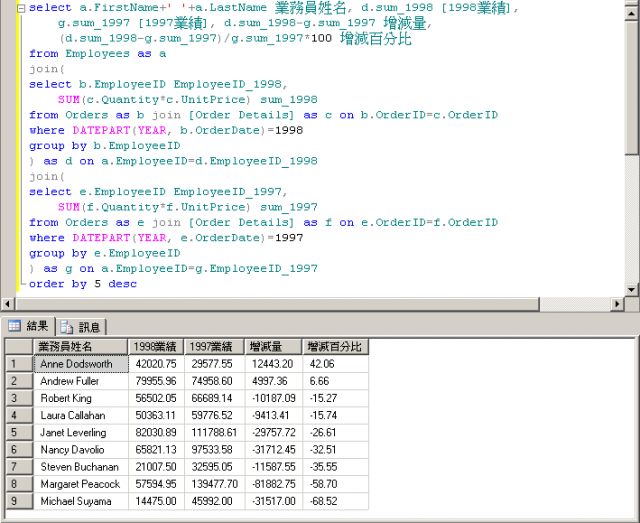This screenshot has height=523, width=640.
Task: Select row header number 4
Action: tap(19, 415)
